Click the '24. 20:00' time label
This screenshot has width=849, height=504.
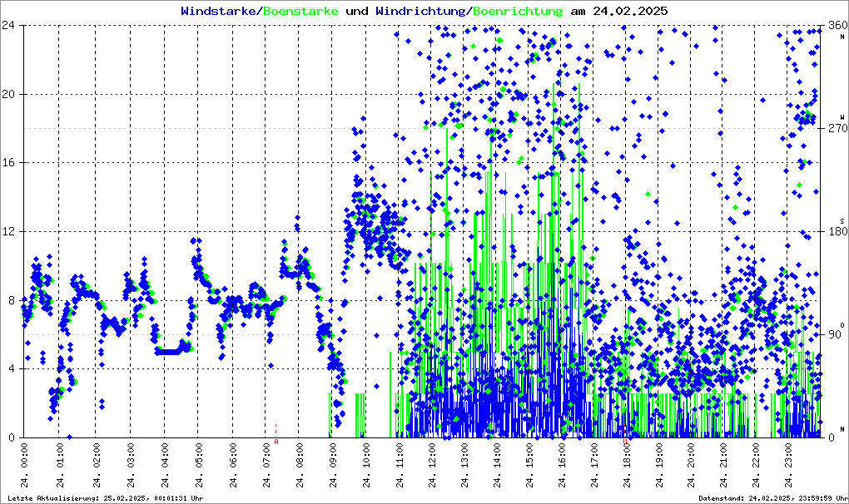[x=692, y=465]
